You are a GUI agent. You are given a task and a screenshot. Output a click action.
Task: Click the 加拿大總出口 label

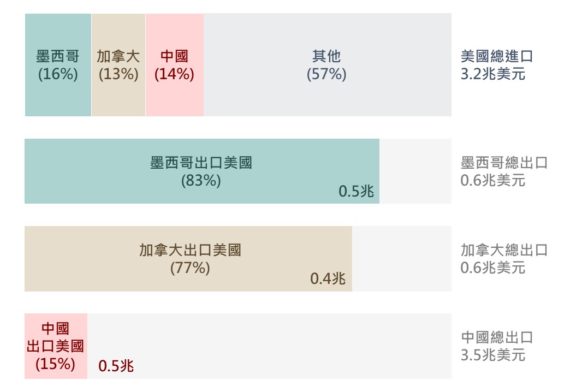point(504,250)
